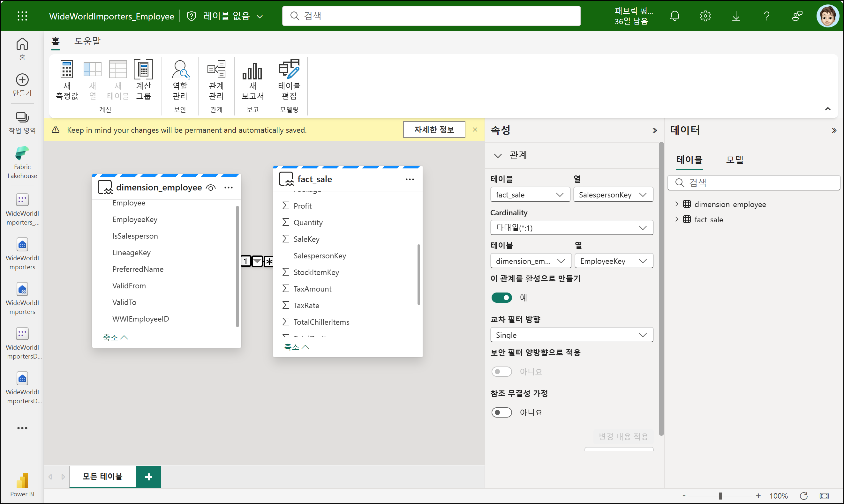Expand dimension_employee in Data pane
Screen dimensions: 844x504
click(x=676, y=204)
